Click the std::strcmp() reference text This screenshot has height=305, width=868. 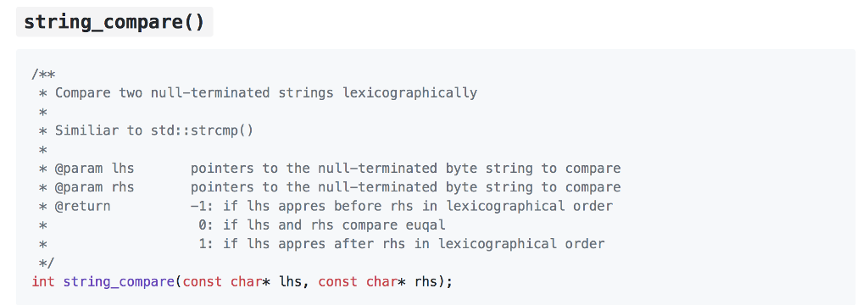point(202,130)
